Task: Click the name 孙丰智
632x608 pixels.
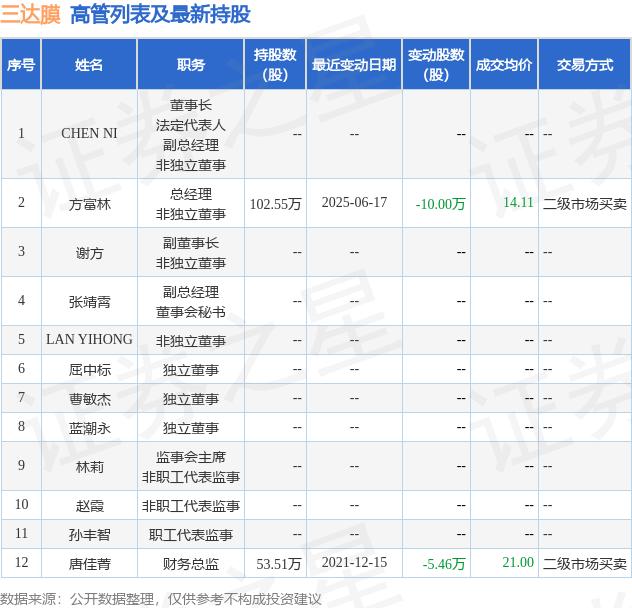Action: (x=89, y=535)
